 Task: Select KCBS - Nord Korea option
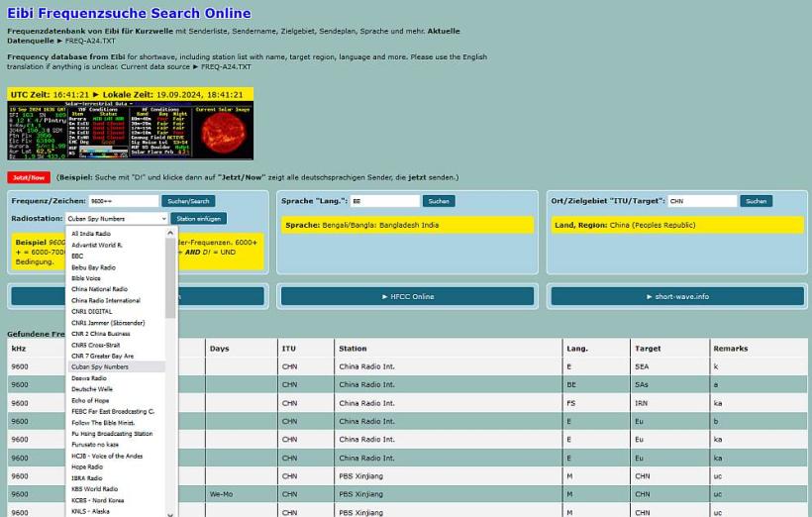pos(117,500)
